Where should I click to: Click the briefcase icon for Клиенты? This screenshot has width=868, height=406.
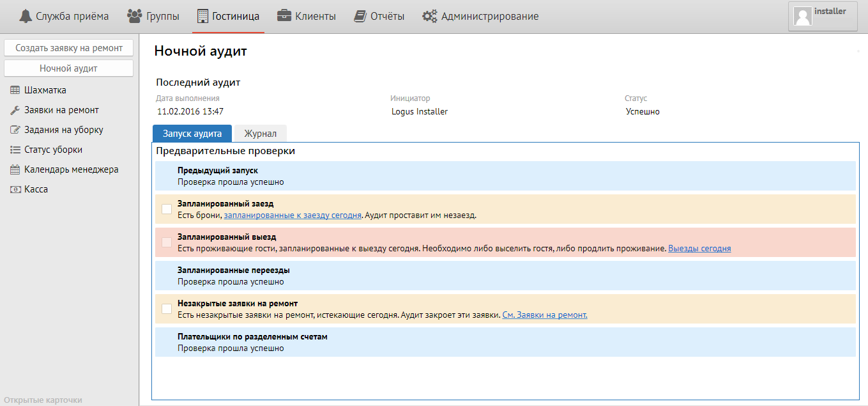click(284, 16)
